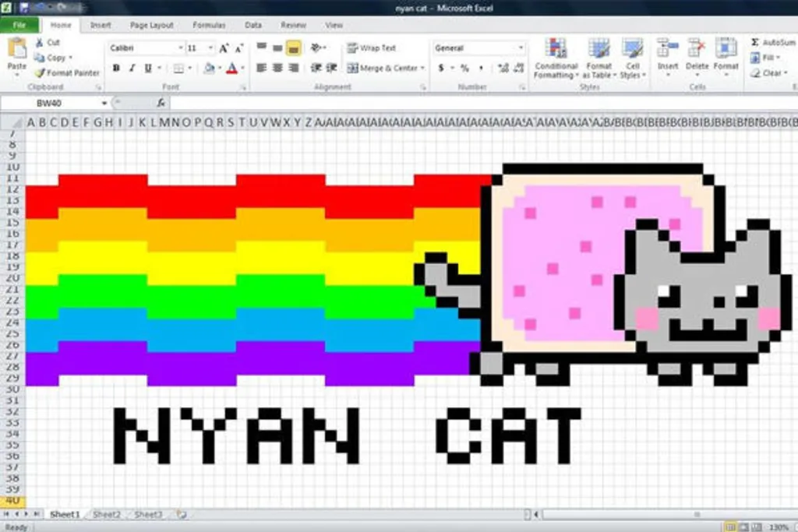This screenshot has height=532, width=798.
Task: Click Decrease Decimal icon
Action: 519,68
